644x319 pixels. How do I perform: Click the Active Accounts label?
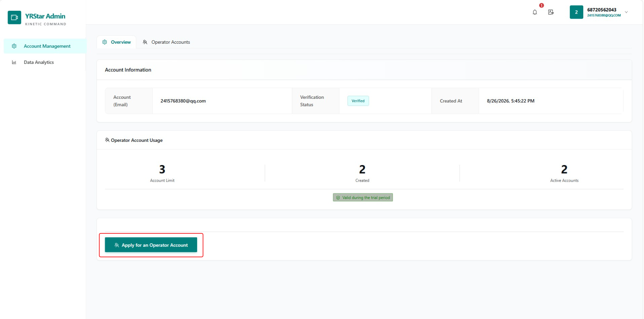pyautogui.click(x=564, y=180)
